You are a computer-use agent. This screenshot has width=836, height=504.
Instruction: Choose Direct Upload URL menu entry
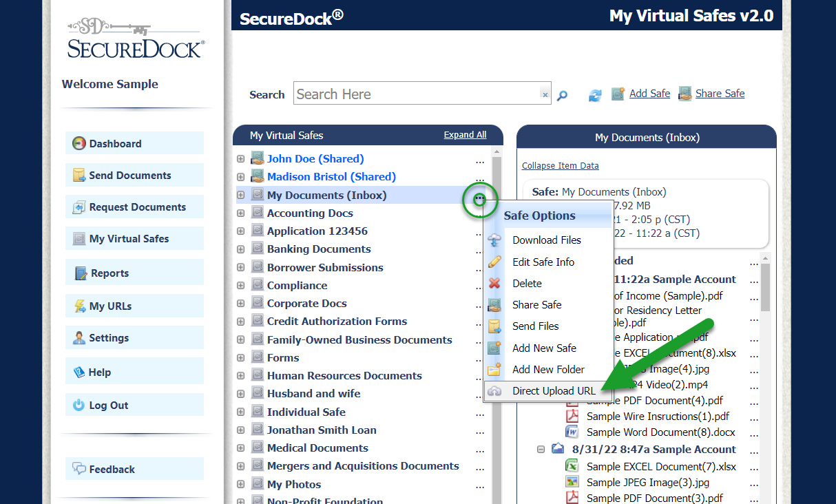tap(548, 390)
